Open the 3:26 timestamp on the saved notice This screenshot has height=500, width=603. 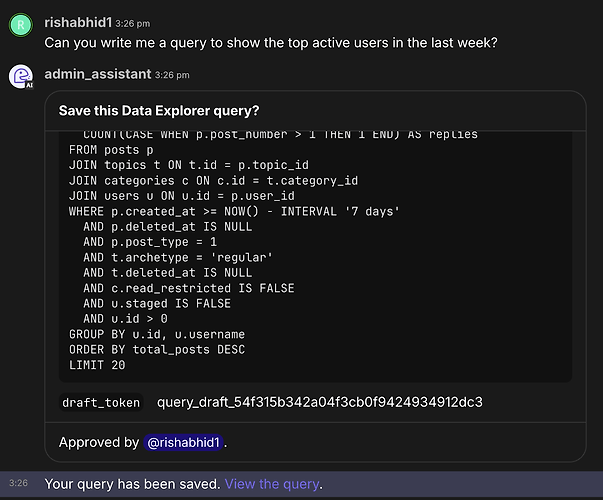18,483
